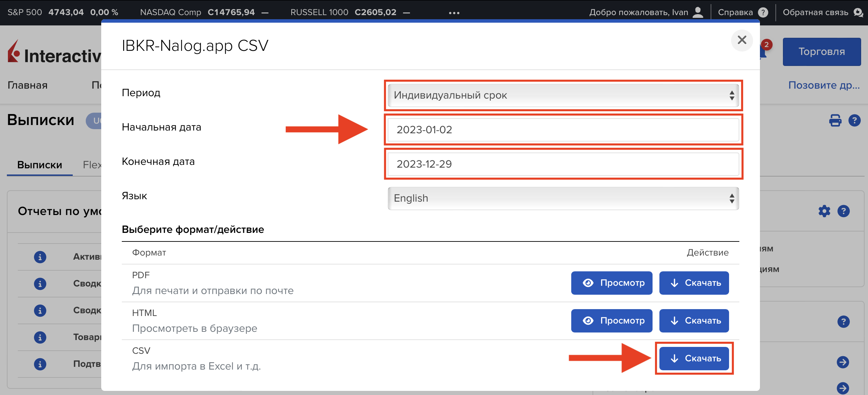The image size is (868, 395).
Task: Click the Начальная дата input field
Action: 563,129
